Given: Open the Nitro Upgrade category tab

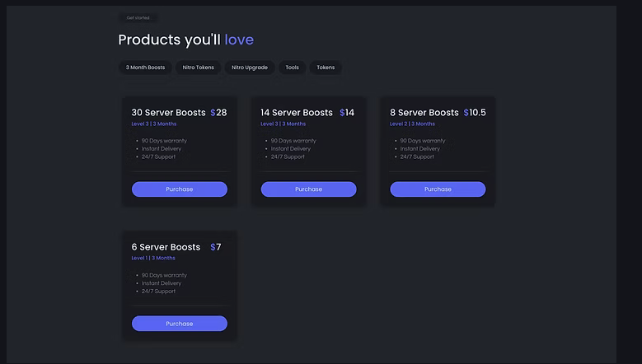Looking at the screenshot, I should [250, 68].
